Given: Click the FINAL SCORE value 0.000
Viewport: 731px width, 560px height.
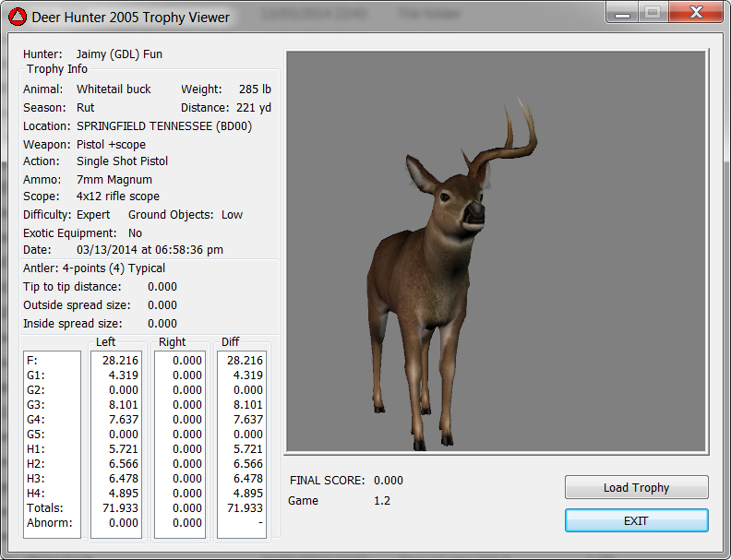Looking at the screenshot, I should [388, 481].
